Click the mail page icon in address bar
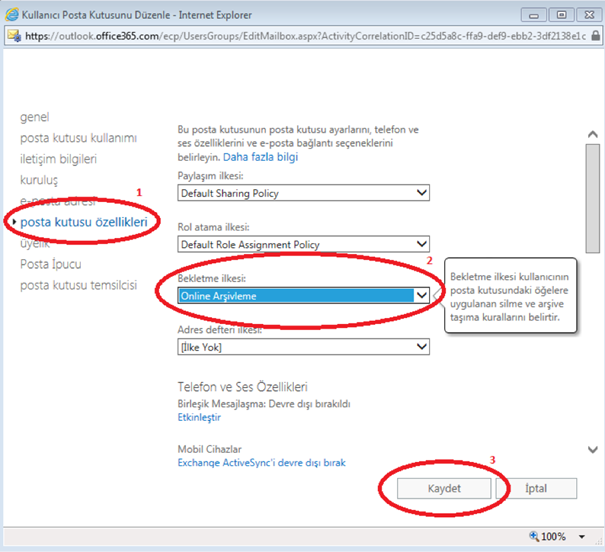Screen dimensions: 605x552 click(14, 36)
